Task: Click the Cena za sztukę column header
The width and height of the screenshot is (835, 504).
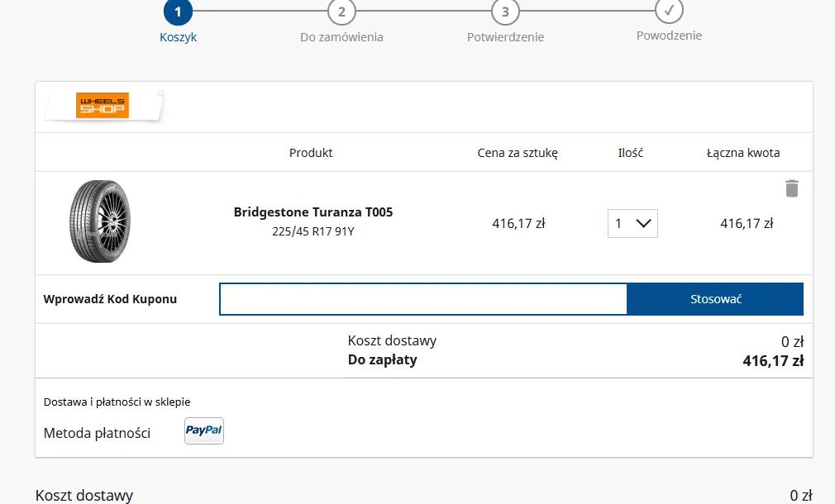Action: point(518,153)
